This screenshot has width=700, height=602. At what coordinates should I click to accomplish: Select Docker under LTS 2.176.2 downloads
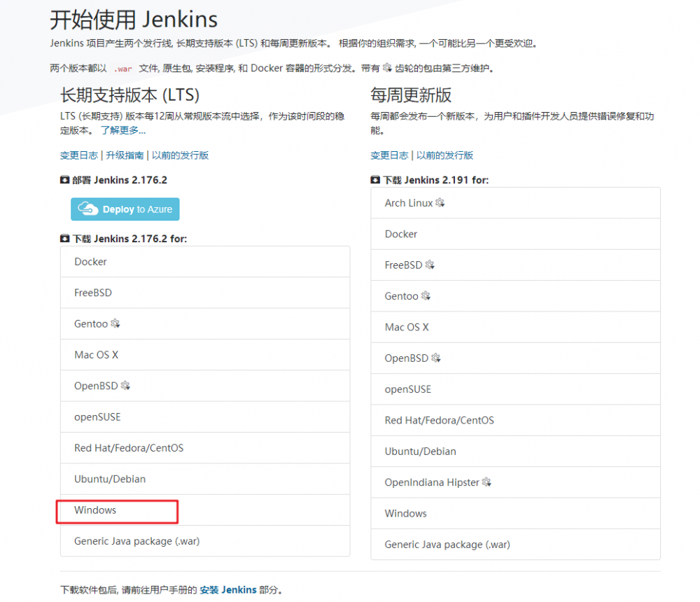tap(205, 262)
